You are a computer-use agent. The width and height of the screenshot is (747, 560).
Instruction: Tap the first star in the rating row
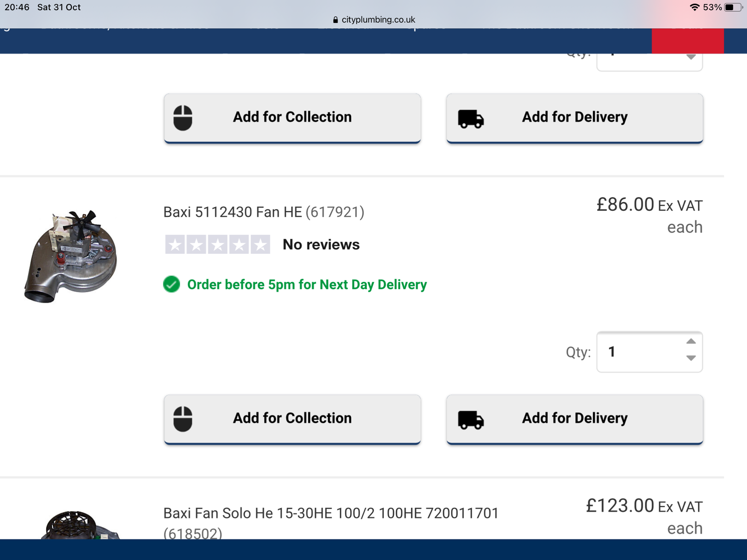[175, 245]
